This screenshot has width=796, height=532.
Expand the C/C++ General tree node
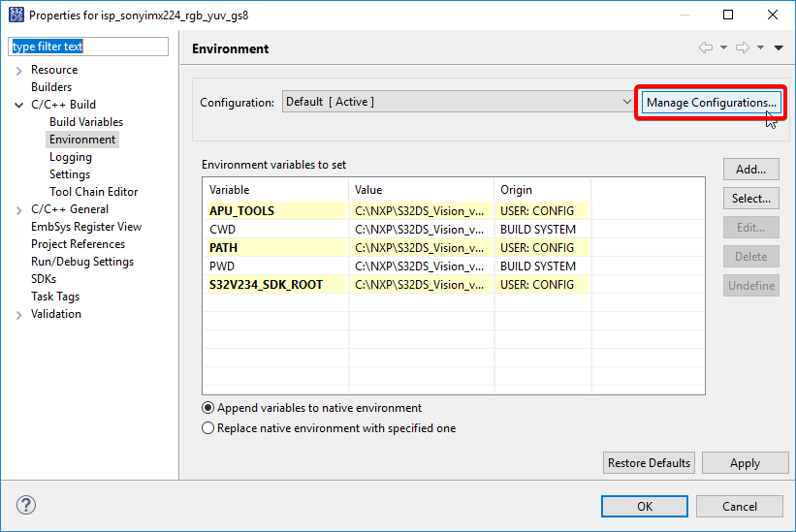18,210
